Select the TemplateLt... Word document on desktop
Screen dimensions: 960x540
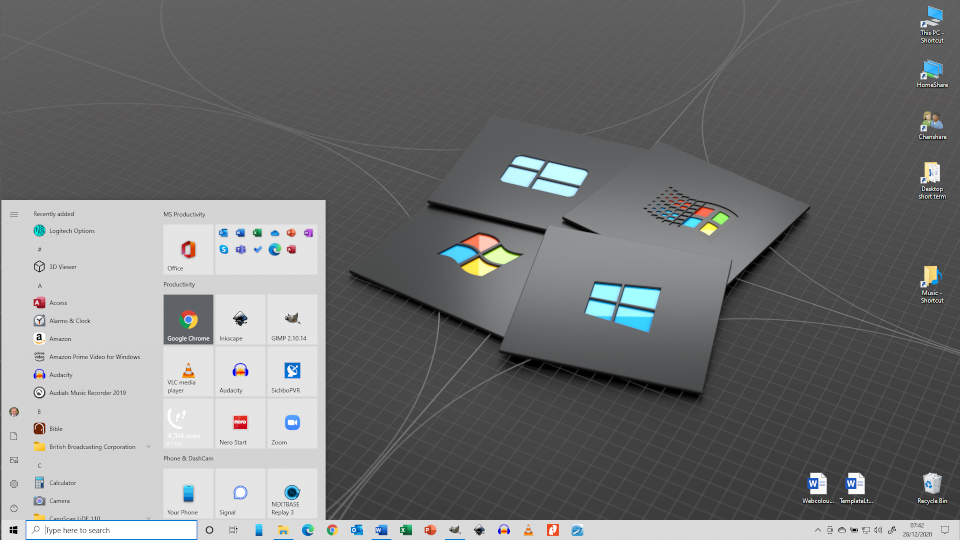point(855,488)
